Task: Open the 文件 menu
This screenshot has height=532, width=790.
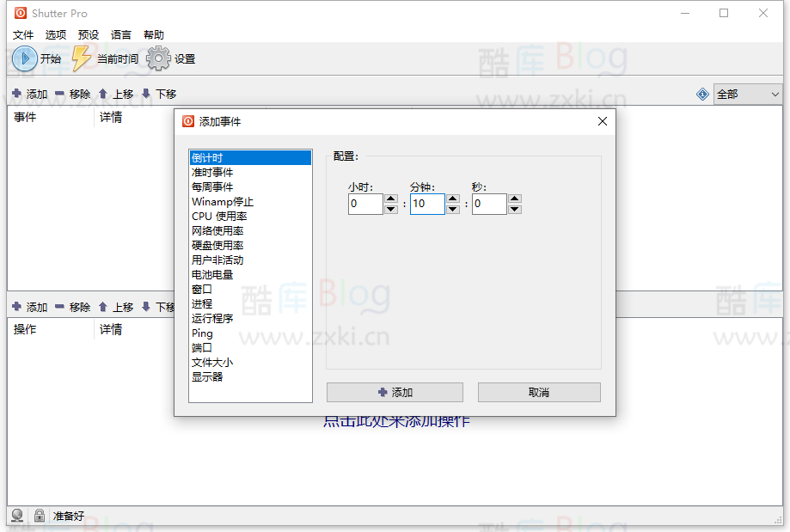Action: click(22, 34)
